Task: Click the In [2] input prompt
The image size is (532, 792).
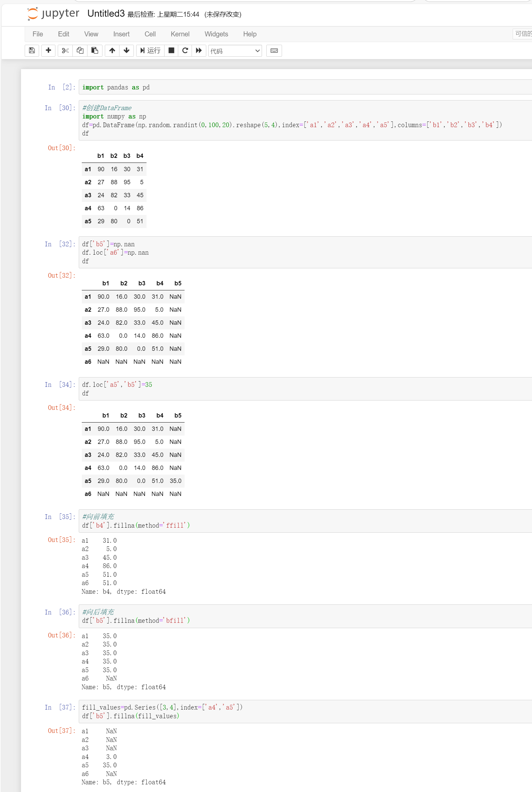Action: point(62,87)
